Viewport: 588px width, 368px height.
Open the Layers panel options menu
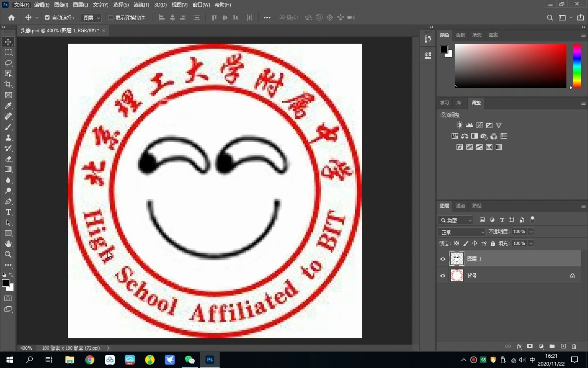click(583, 206)
